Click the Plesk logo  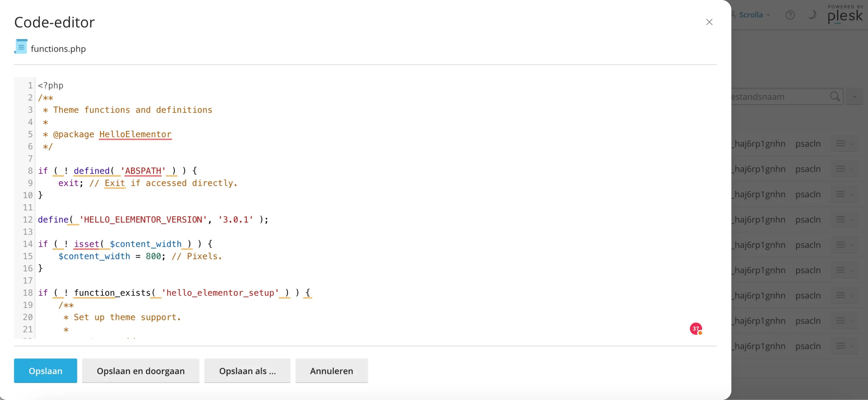coord(845,16)
